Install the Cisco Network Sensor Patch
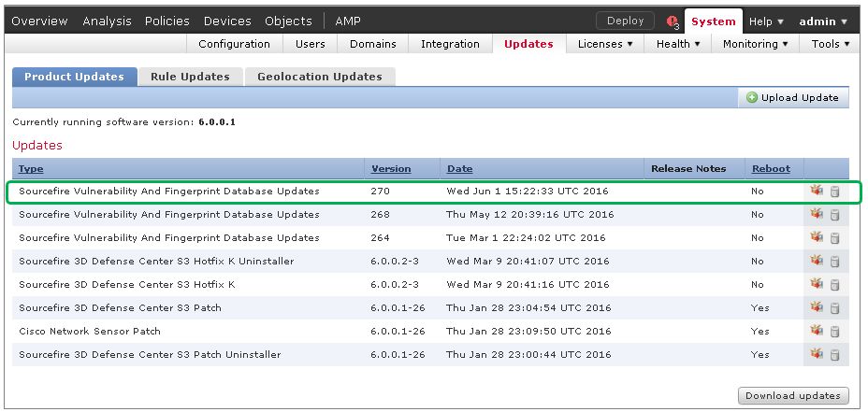Viewport: 868px width, 412px height. point(816,330)
